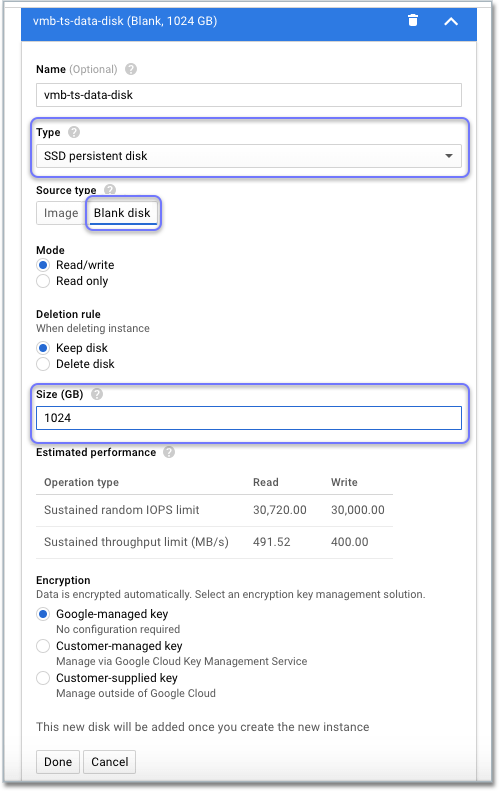This screenshot has height=791, width=499.
Task: Click the Size (GB) input field
Action: point(249,418)
